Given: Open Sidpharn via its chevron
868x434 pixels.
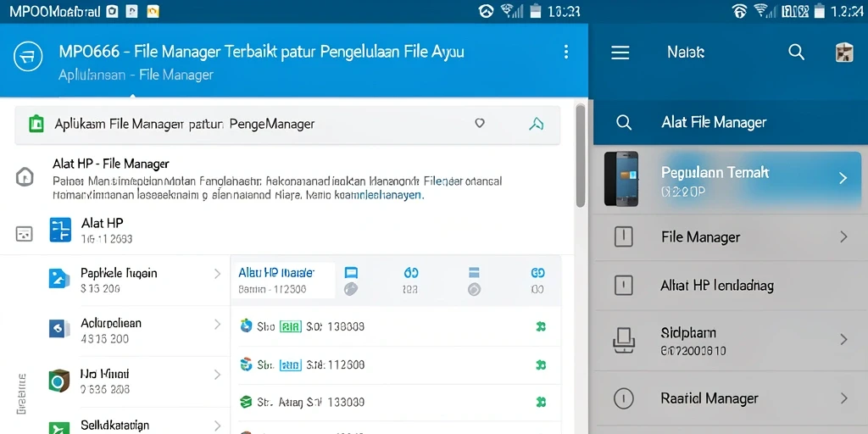Looking at the screenshot, I should (843, 339).
